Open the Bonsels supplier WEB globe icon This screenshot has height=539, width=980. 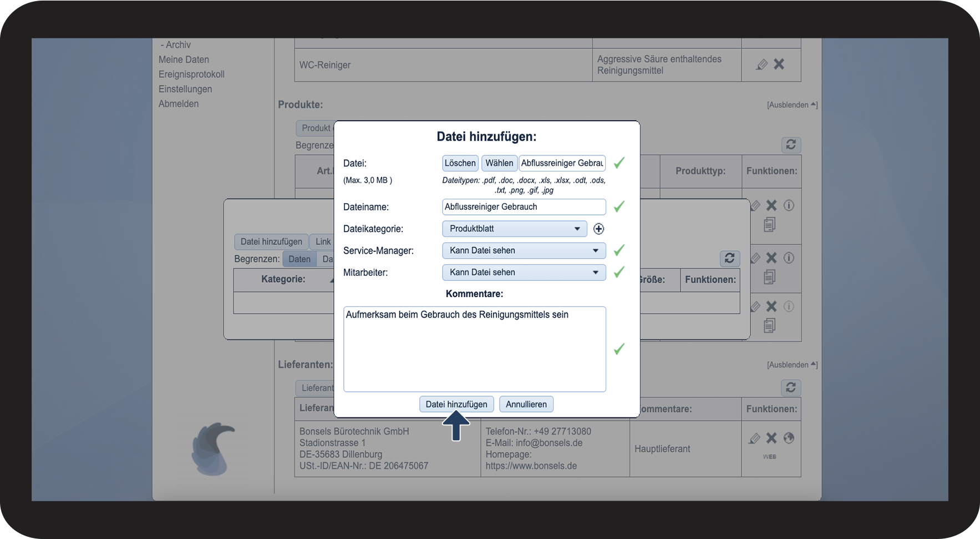[789, 438]
